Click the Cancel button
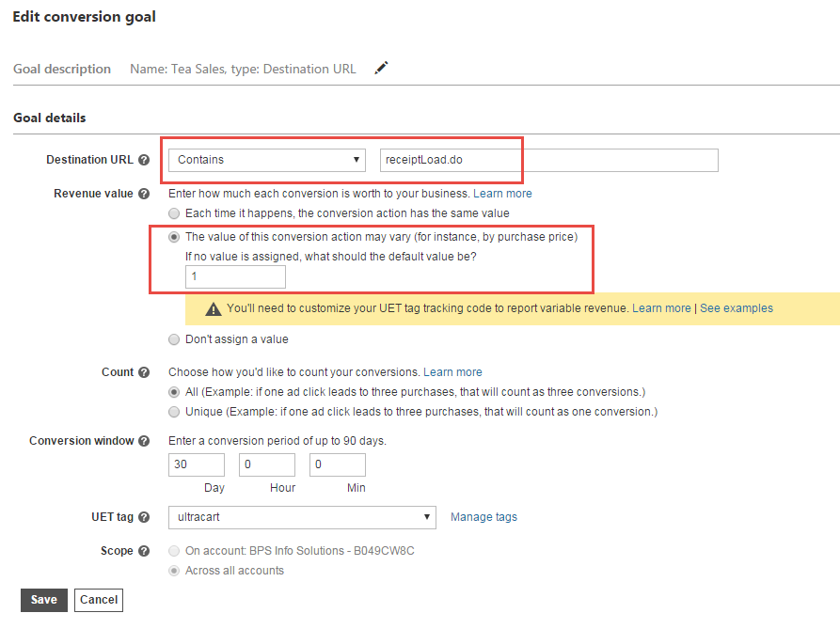 99,600
